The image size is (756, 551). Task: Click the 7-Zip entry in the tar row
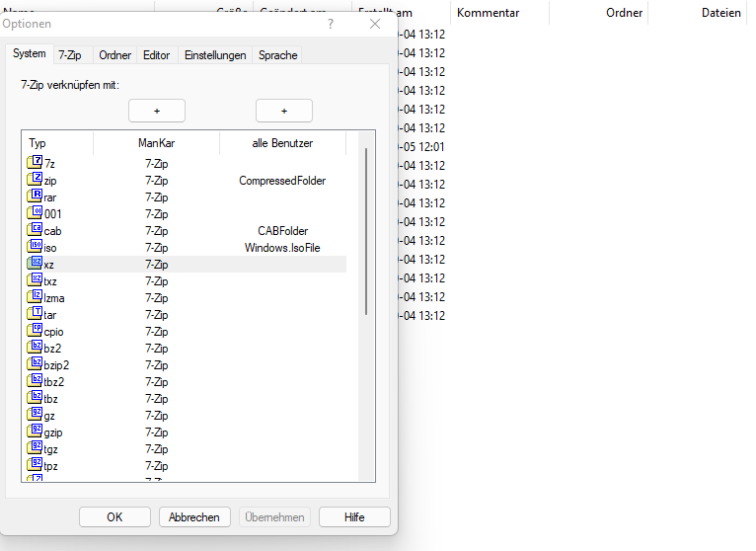point(157,315)
